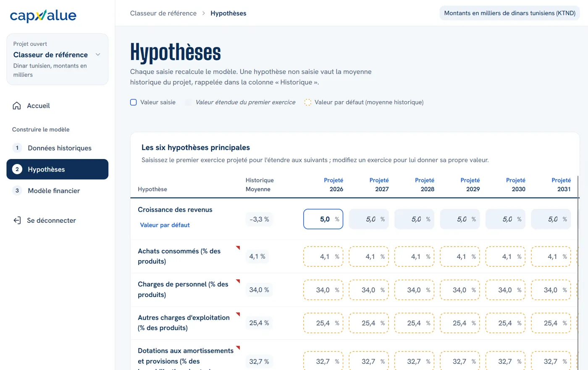Expand the Classeur de référence project dropdown
The image size is (588, 370).
point(57,59)
